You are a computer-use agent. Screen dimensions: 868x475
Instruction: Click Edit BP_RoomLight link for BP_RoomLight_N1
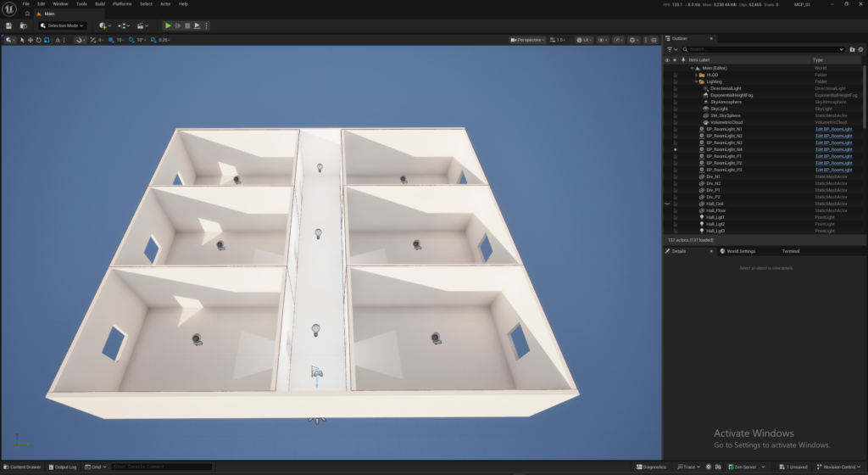tap(833, 129)
